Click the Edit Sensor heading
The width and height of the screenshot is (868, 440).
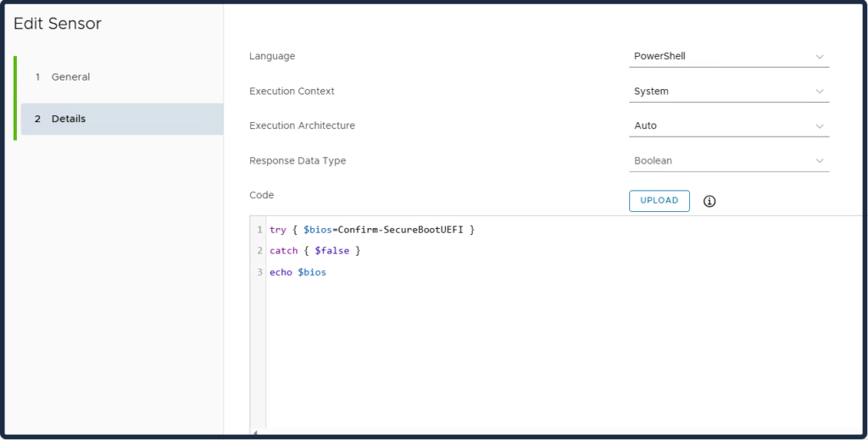tap(58, 25)
